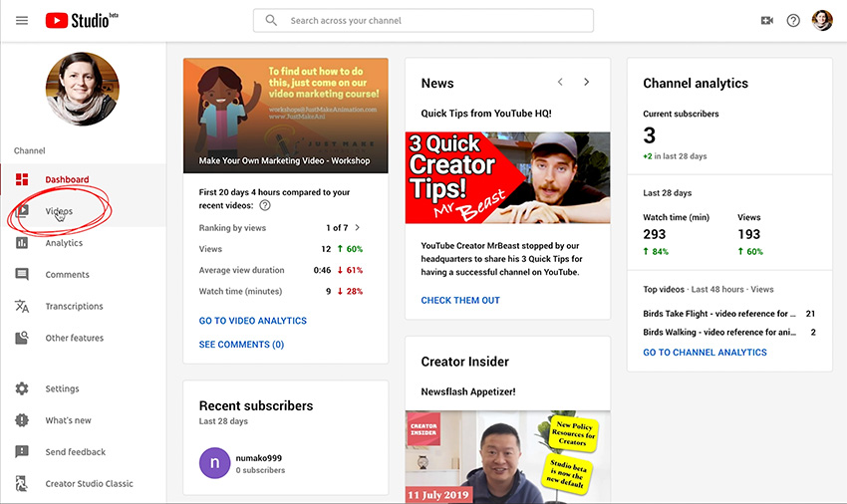The image size is (847, 504).
Task: Click the Comments speech bubble icon
Action: (22, 275)
